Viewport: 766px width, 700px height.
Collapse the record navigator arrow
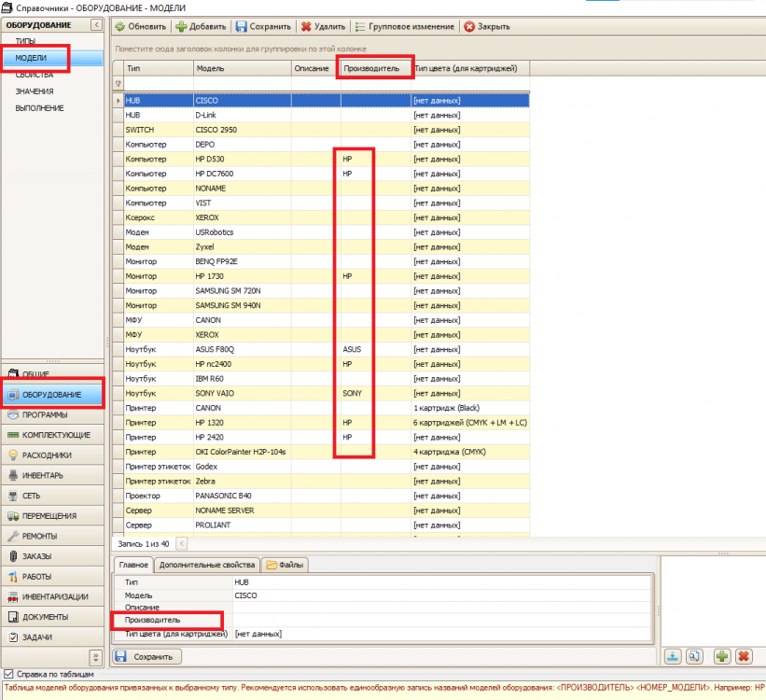[181, 543]
